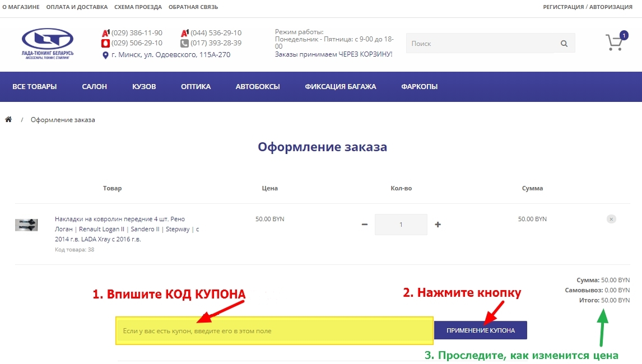Click the Поиск search field

point(479,44)
